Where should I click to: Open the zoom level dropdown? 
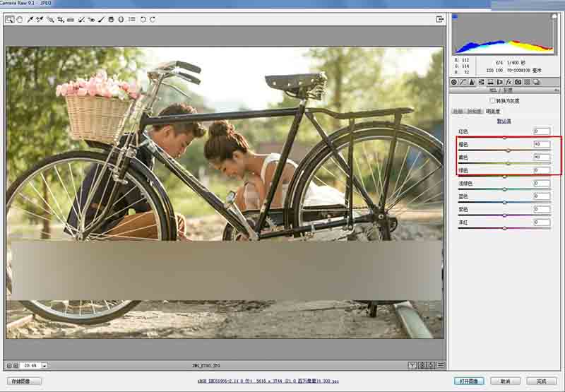click(x=44, y=366)
